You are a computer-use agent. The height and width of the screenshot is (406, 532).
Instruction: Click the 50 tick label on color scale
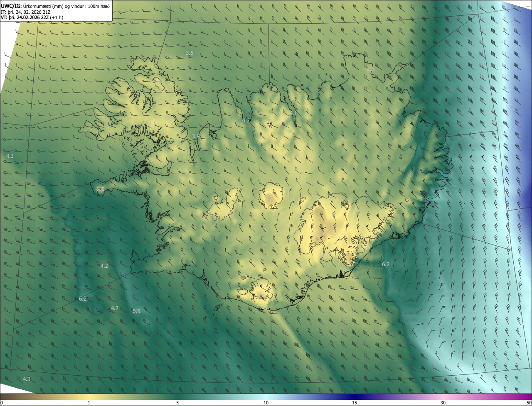click(529, 403)
